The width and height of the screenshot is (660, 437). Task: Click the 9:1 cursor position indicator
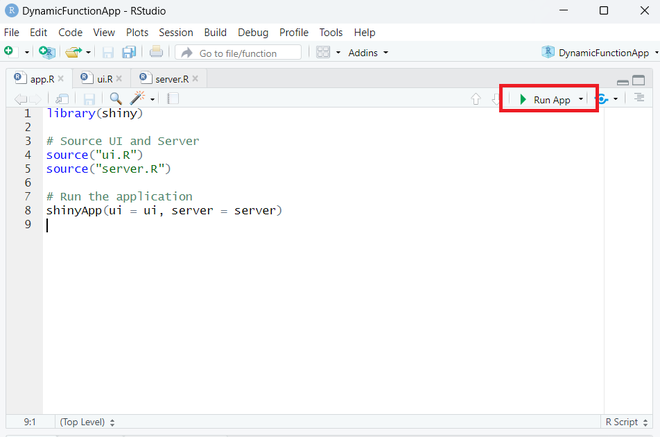point(30,422)
